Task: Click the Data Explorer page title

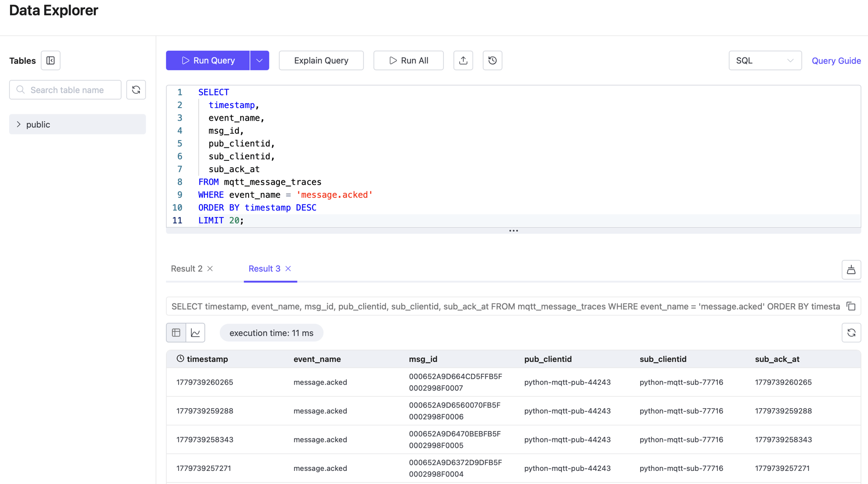Action: coord(53,10)
